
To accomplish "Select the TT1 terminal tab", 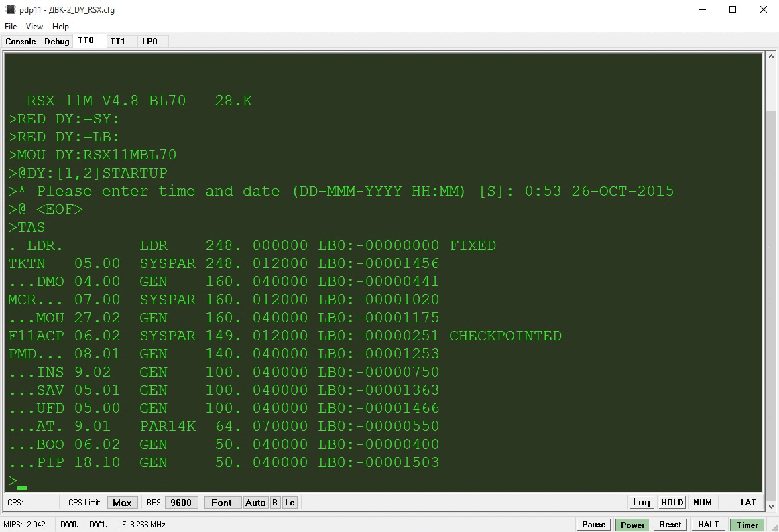I will tap(118, 42).
